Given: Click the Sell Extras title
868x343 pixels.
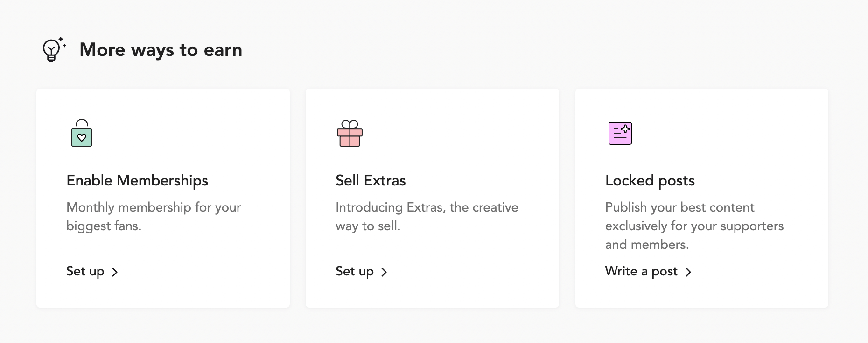Looking at the screenshot, I should click(x=371, y=181).
